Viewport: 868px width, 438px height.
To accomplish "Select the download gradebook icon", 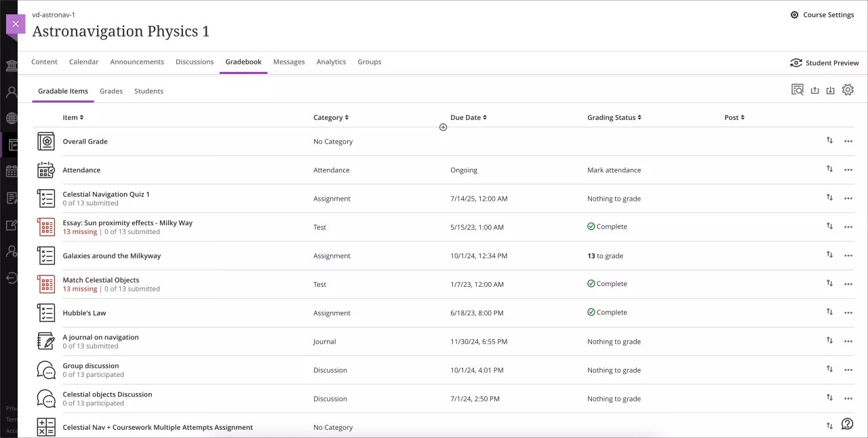I will tap(831, 89).
